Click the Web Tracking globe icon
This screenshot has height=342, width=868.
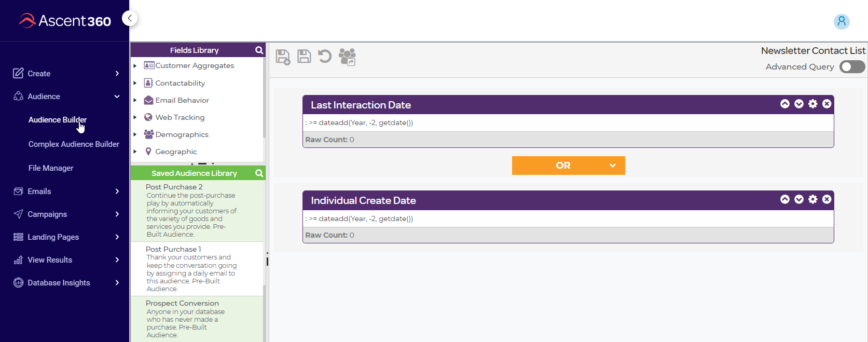pyautogui.click(x=148, y=117)
